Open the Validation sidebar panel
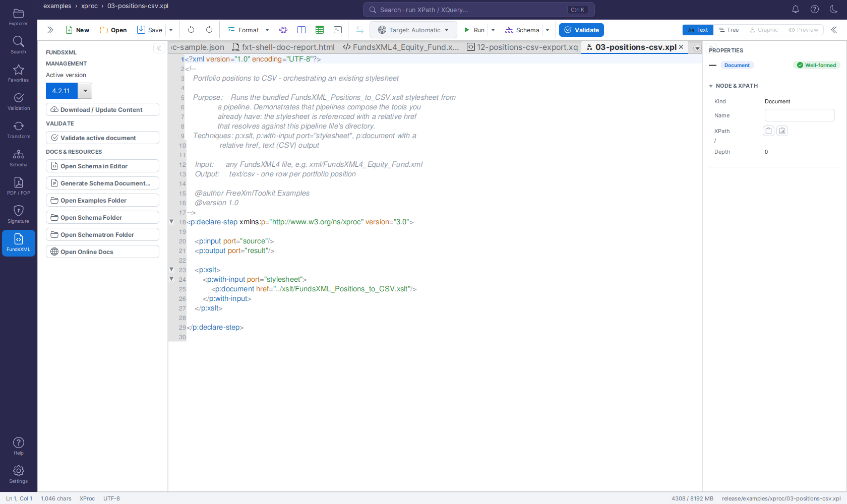 click(18, 101)
